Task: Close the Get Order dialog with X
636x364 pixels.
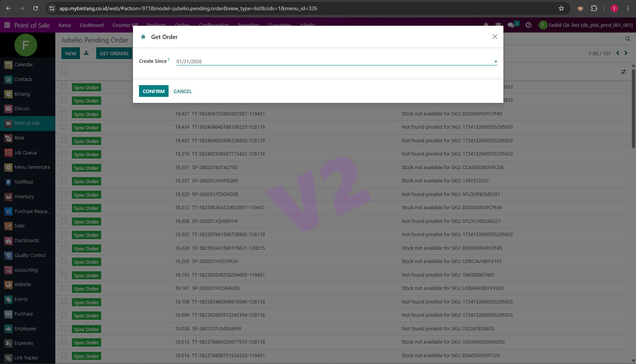Action: (x=495, y=37)
